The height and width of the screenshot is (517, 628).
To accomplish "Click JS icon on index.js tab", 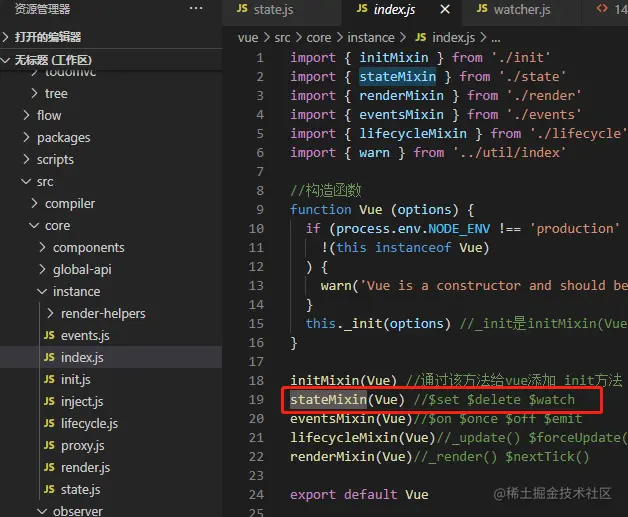I will pos(362,8).
